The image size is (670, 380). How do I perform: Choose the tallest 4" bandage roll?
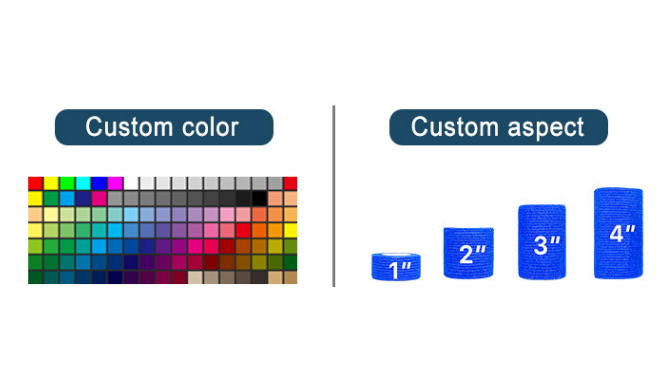pyautogui.click(x=618, y=233)
